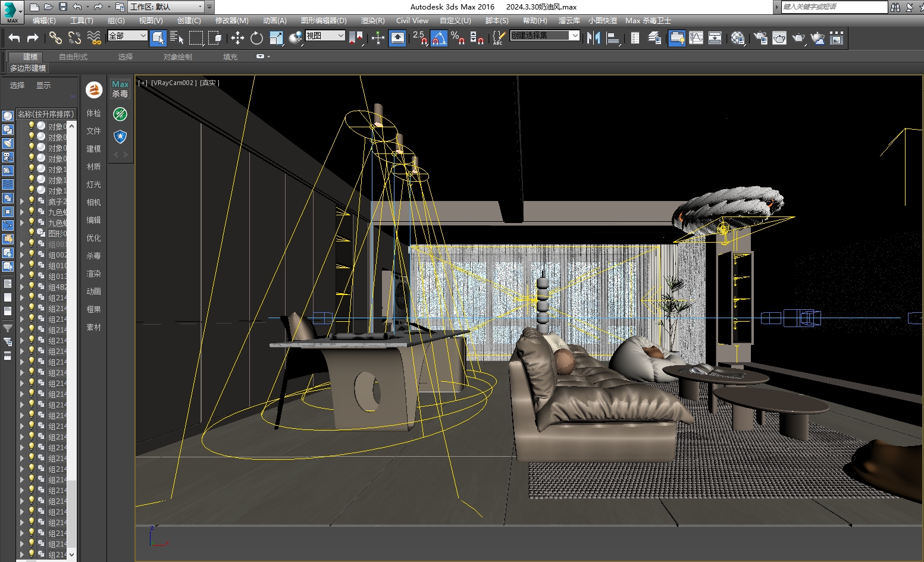Click the VRayCam002 viewport label
Screen dimensions: 924x562
click(x=173, y=83)
